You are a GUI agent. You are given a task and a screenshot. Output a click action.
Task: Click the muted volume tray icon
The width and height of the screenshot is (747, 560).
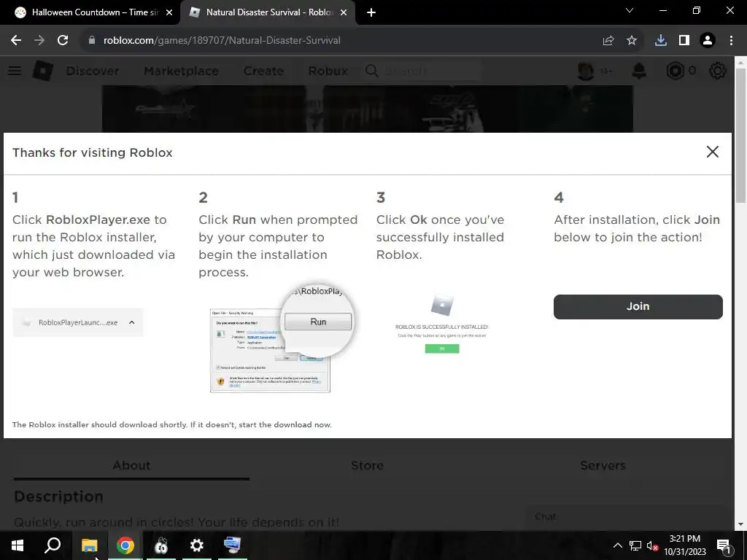(x=652, y=545)
